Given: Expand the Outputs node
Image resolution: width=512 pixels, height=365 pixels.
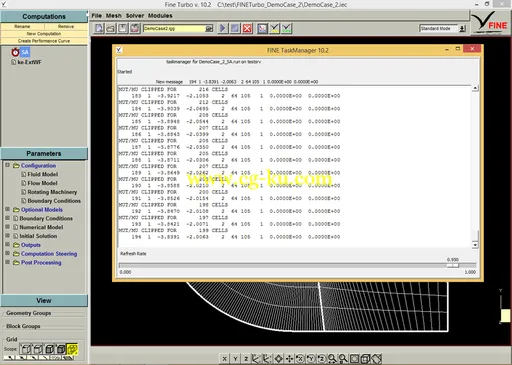Looking at the screenshot, I should coord(7,244).
